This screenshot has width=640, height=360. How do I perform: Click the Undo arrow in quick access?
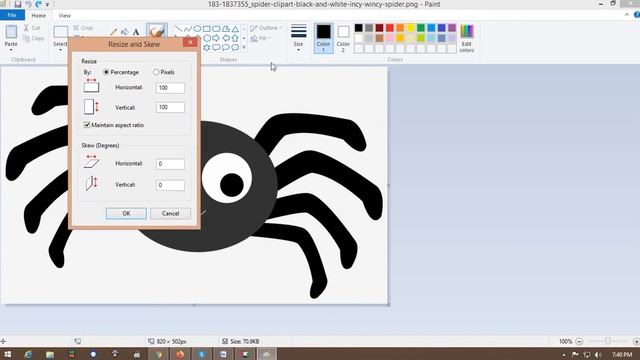coord(28,4)
